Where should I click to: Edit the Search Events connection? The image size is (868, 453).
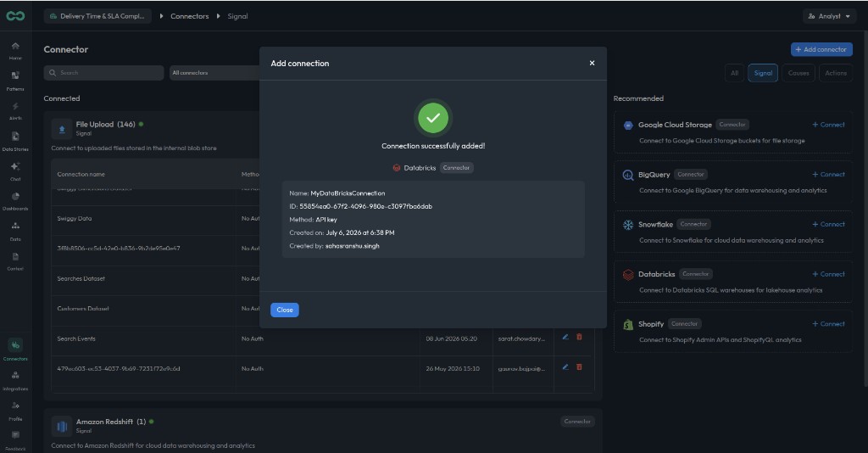click(565, 337)
